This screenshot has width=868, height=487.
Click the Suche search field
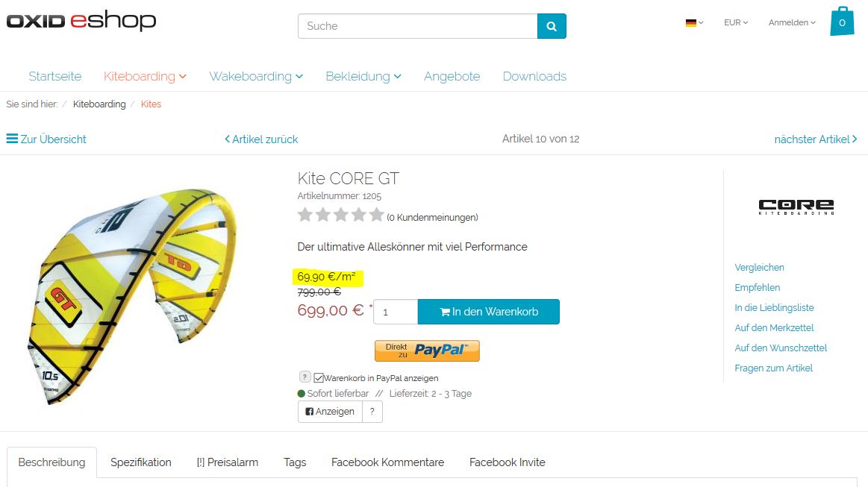417,26
